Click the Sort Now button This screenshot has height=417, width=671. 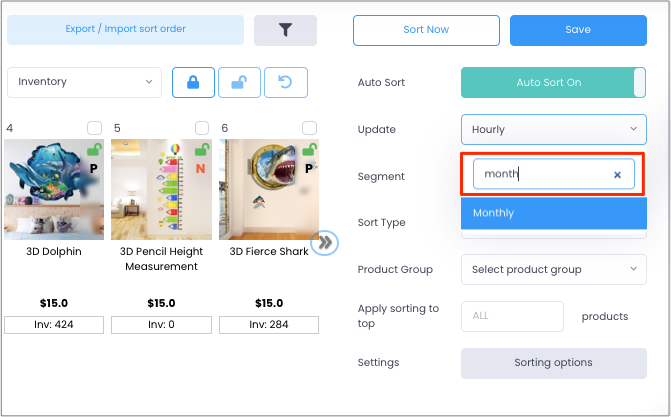pos(426,30)
